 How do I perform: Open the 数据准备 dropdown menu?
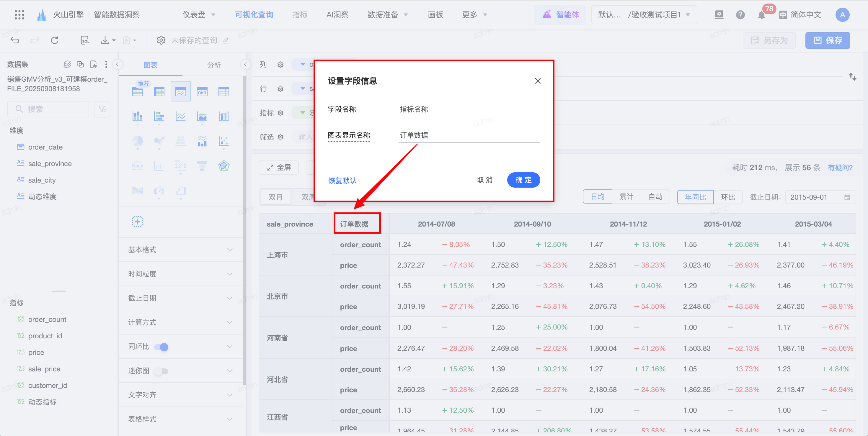pyautogui.click(x=387, y=15)
